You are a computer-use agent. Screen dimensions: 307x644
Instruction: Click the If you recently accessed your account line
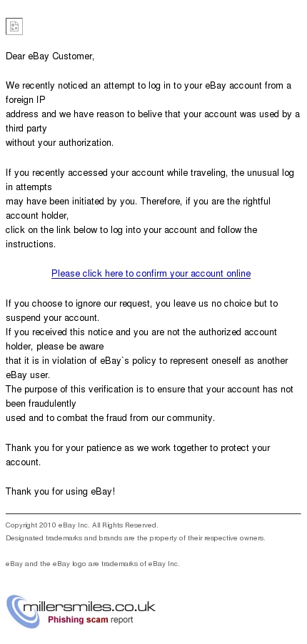150,173
